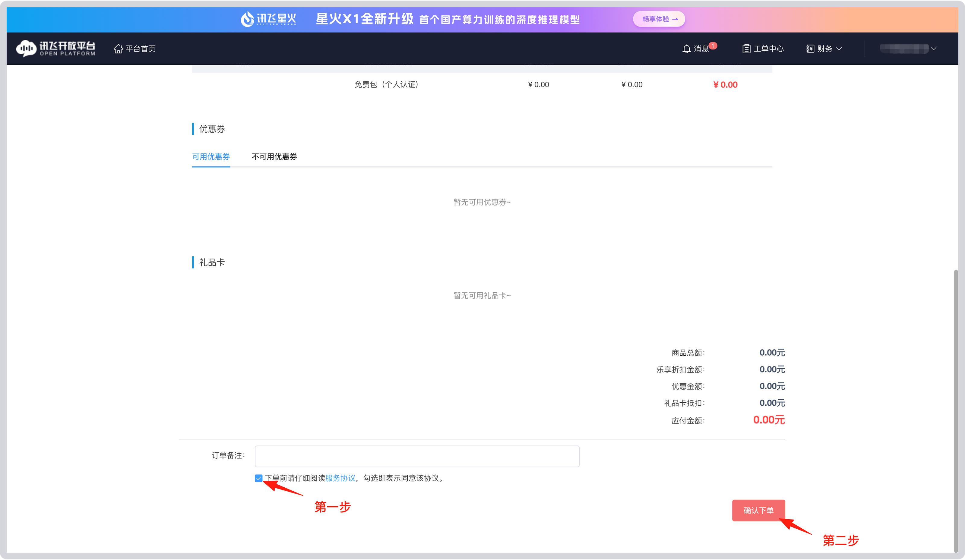Image resolution: width=965 pixels, height=560 pixels.
Task: Open notifications via the bell icon
Action: coord(687,48)
